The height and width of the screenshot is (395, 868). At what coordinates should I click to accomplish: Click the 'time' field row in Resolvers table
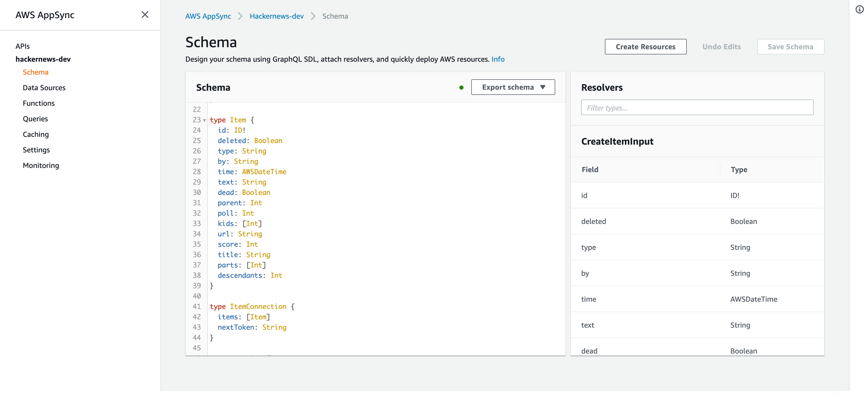click(x=697, y=299)
